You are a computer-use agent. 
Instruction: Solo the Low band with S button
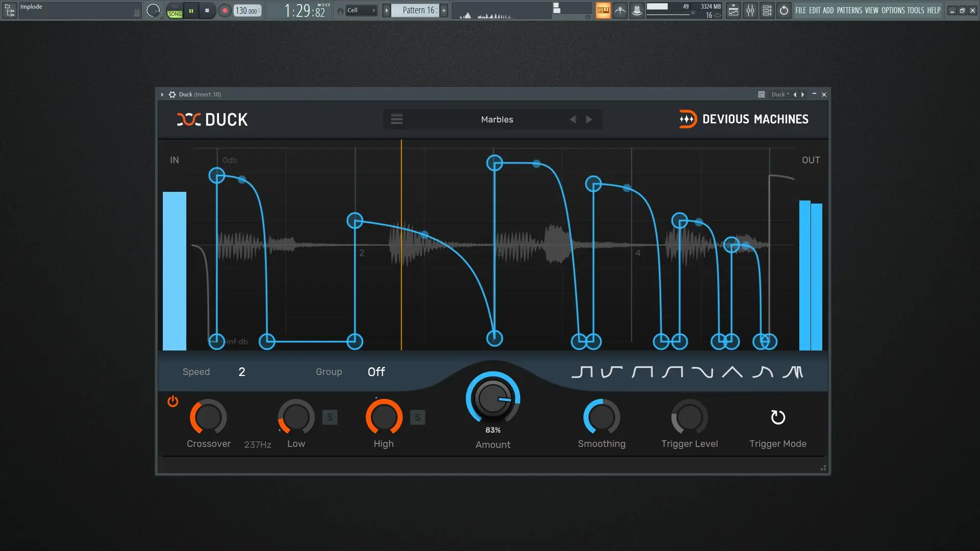point(330,417)
